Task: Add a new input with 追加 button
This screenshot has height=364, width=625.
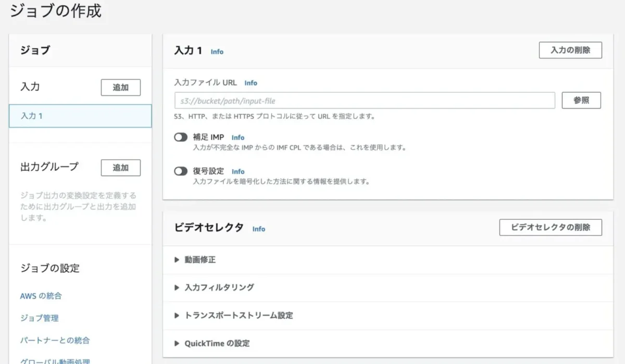Action: point(120,87)
